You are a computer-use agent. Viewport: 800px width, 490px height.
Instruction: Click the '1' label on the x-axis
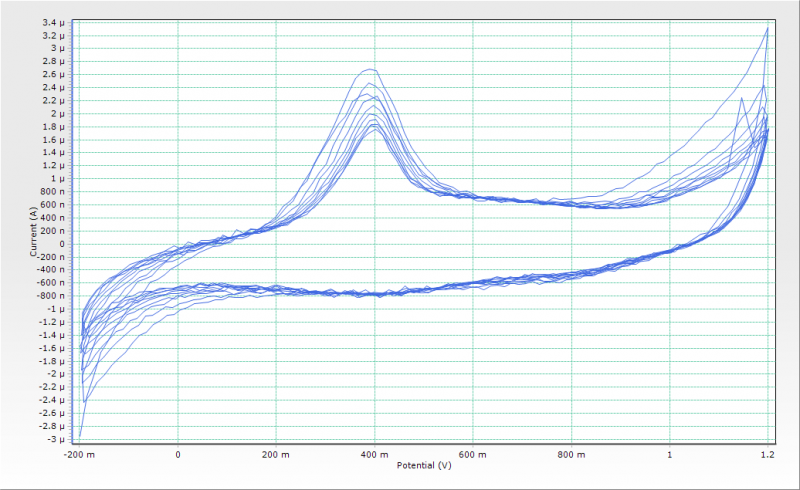[669, 454]
